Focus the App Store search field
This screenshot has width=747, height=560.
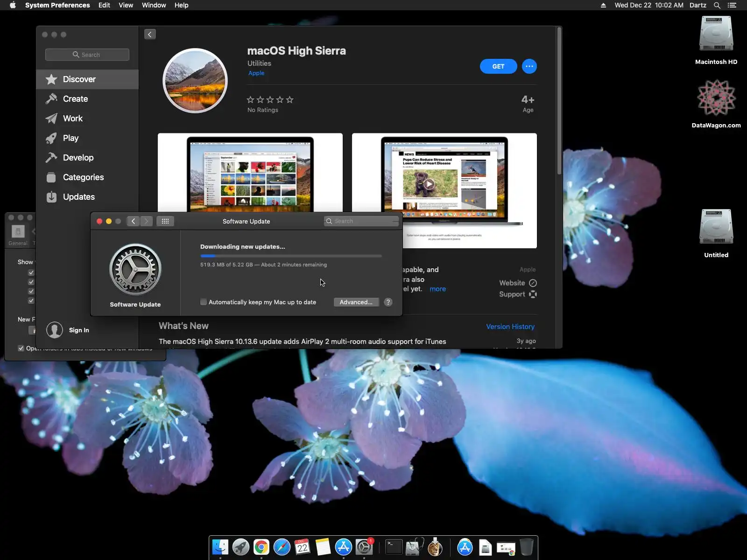pyautogui.click(x=87, y=55)
